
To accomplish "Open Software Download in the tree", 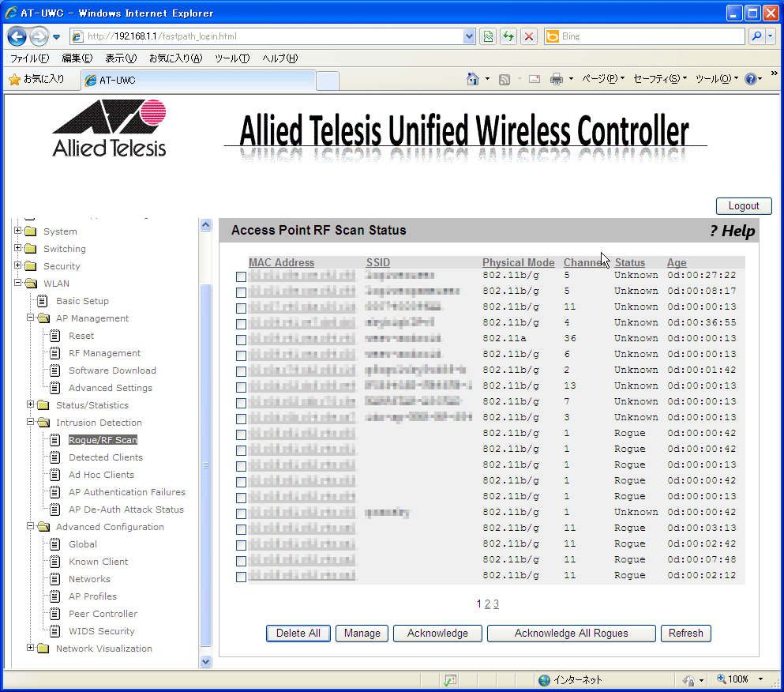I will click(x=112, y=370).
